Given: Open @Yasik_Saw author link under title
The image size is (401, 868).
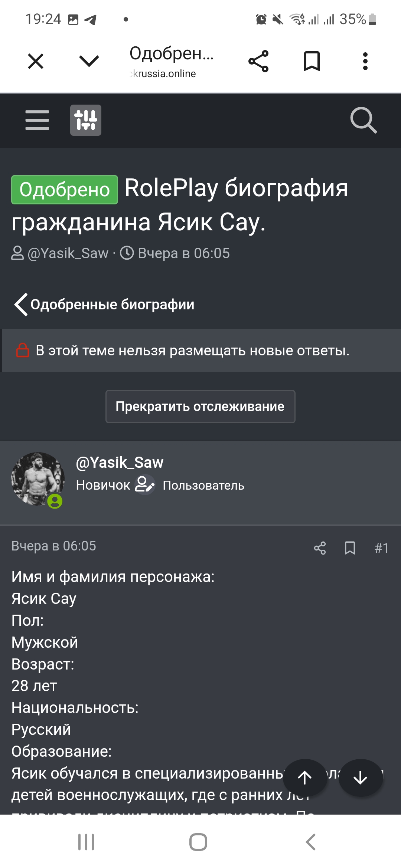Looking at the screenshot, I should coord(68,253).
